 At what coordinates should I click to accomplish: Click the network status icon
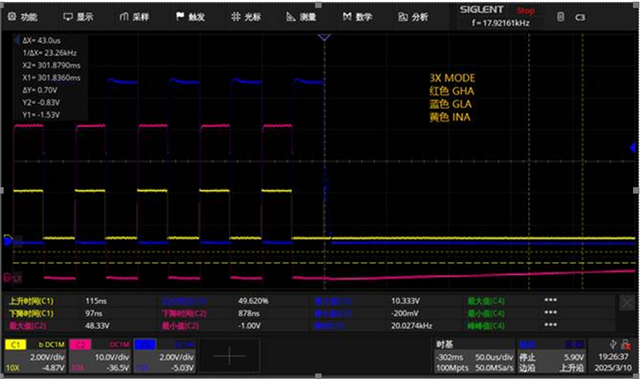click(x=626, y=345)
